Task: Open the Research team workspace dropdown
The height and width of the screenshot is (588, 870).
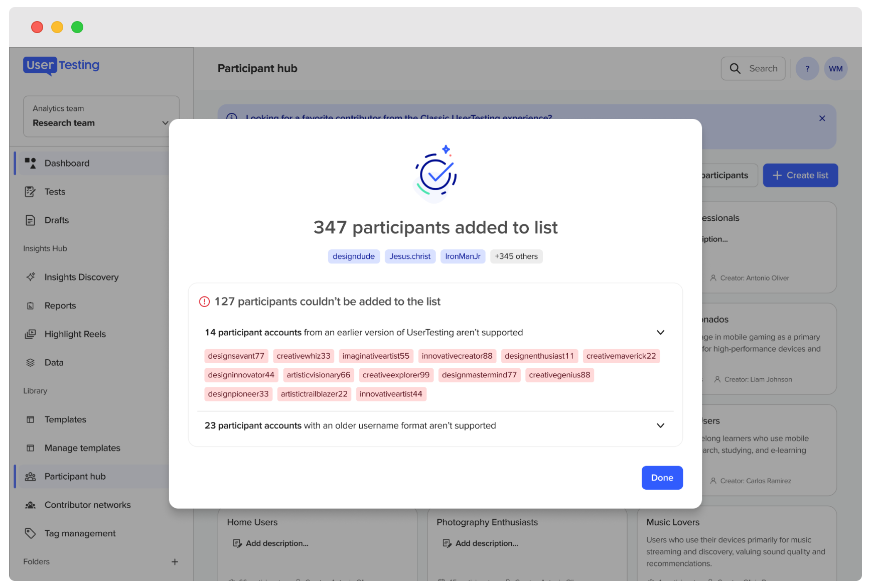Action: pyautogui.click(x=101, y=116)
